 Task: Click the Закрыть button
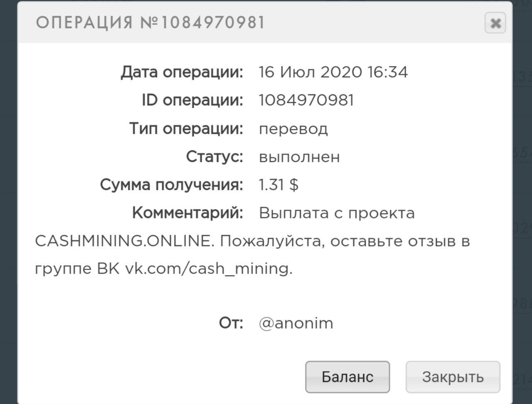tap(453, 377)
